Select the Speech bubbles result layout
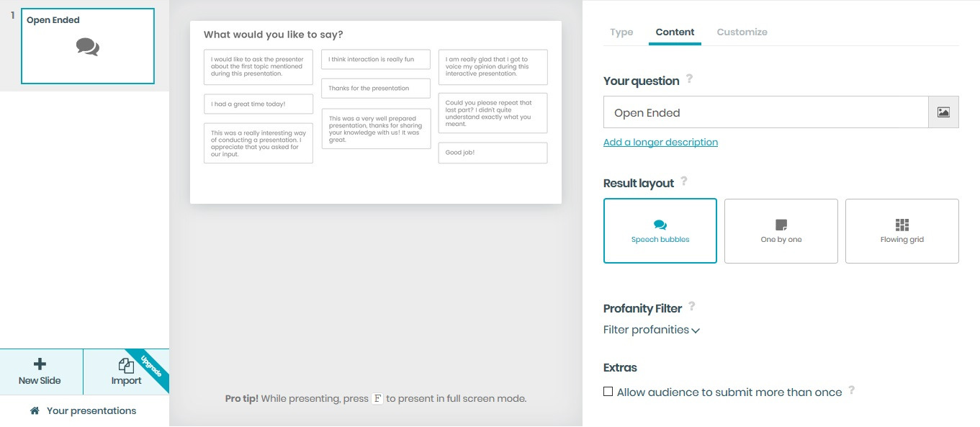The image size is (980, 427). point(660,231)
